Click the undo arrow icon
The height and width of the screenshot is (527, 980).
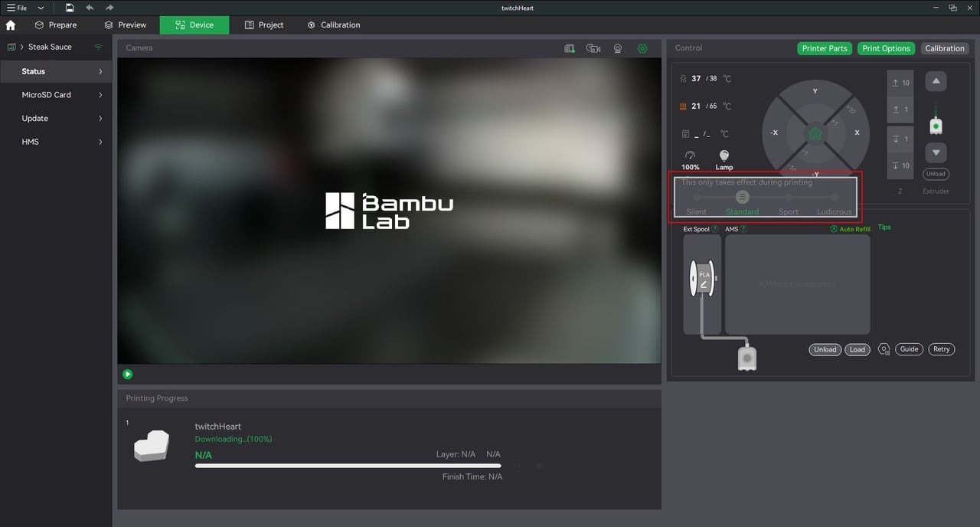[x=90, y=8]
